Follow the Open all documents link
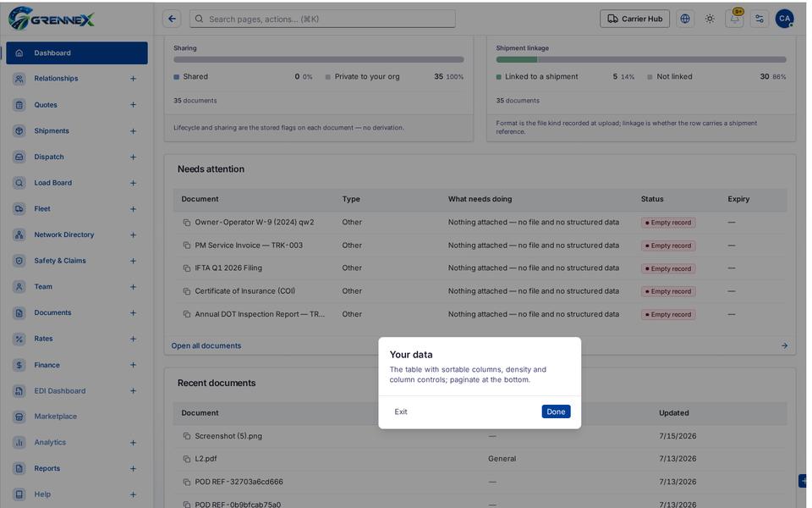 [206, 345]
